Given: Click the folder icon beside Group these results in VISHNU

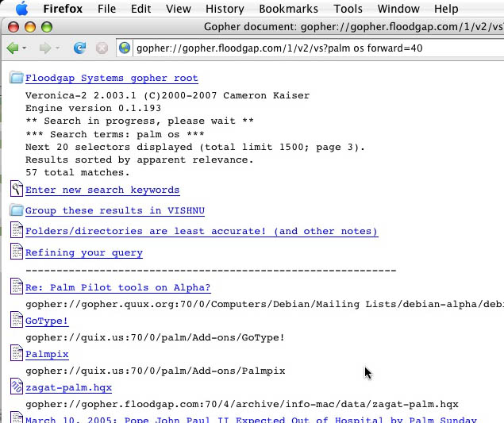Looking at the screenshot, I should [17, 210].
